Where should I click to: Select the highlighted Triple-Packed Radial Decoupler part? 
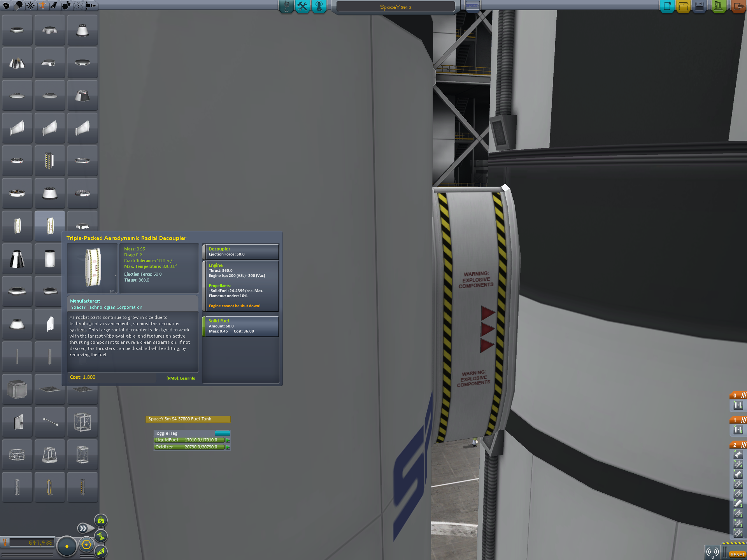[x=50, y=226]
